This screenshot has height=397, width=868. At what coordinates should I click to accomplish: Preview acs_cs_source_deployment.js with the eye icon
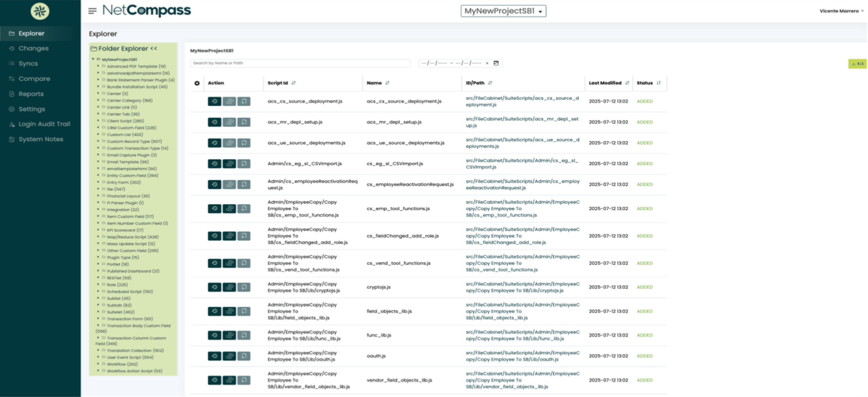[x=215, y=101]
